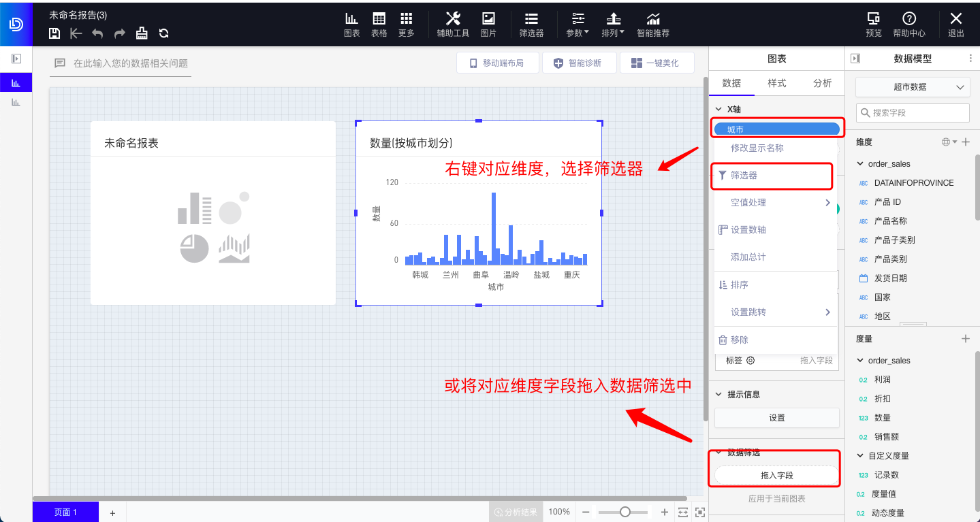
Task: Open the 图表 chart toolbar item
Action: point(351,25)
